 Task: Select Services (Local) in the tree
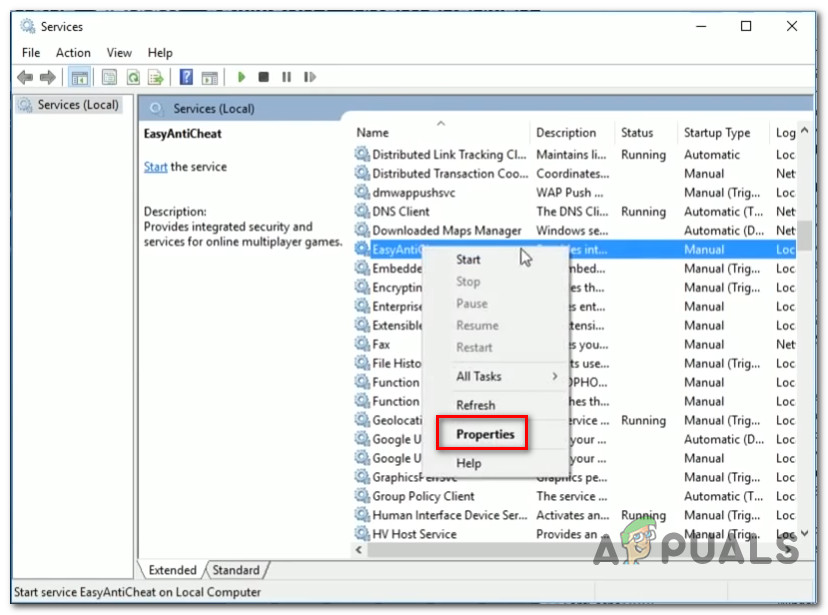click(69, 105)
